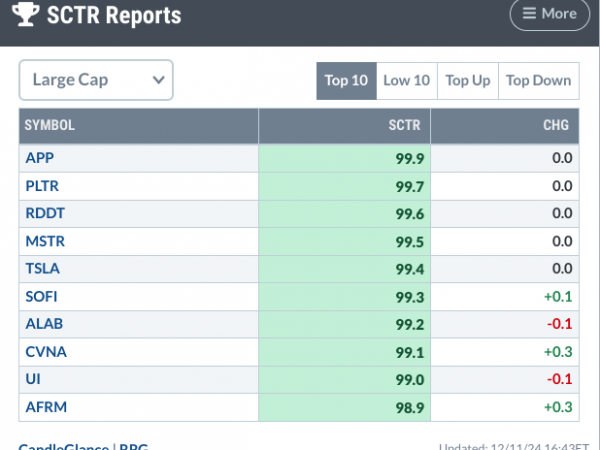This screenshot has height=450, width=600.
Task: Click the 98.9 SCTR value for AFRM
Action: pyautogui.click(x=410, y=408)
